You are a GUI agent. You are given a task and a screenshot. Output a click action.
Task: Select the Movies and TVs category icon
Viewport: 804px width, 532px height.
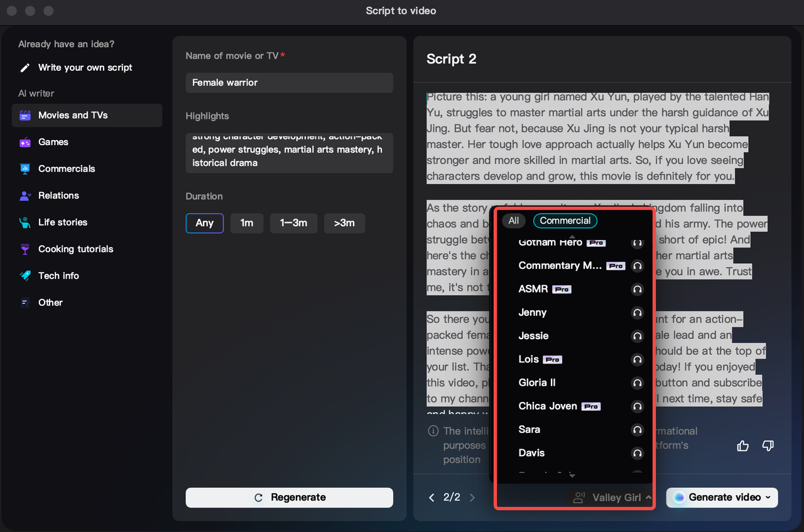click(26, 115)
